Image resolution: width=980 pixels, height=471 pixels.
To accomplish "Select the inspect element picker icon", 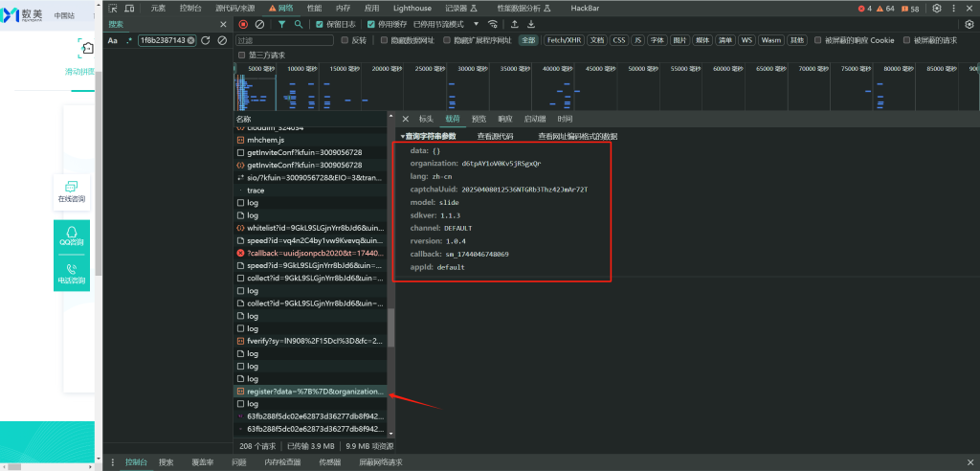I will [x=113, y=8].
